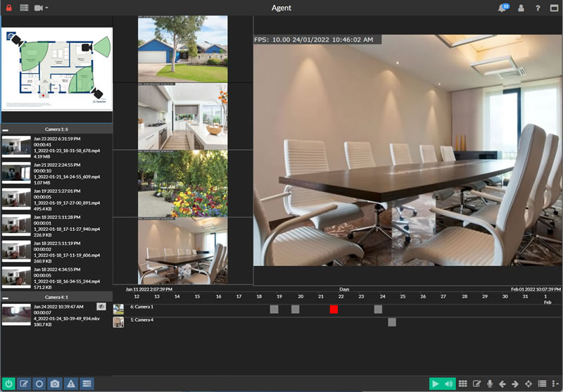Viewport: 563px width, 392px height.
Task: Toggle the green power button
Action: [8, 384]
